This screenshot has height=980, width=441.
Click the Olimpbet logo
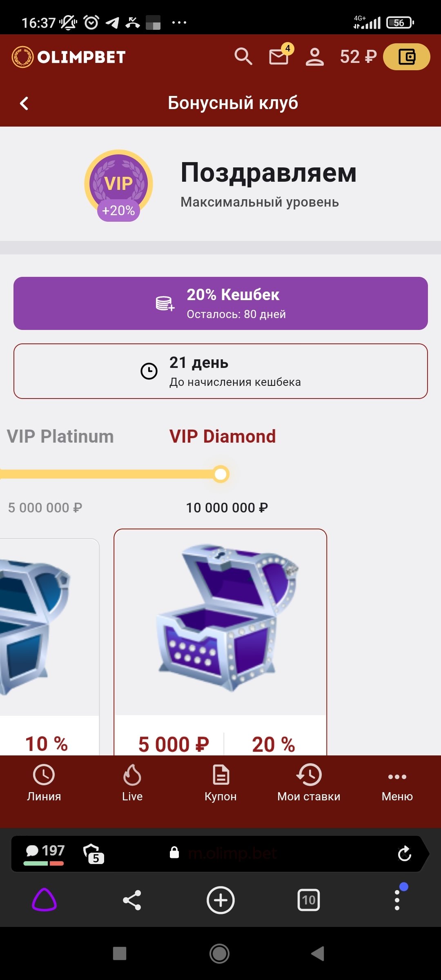[69, 57]
